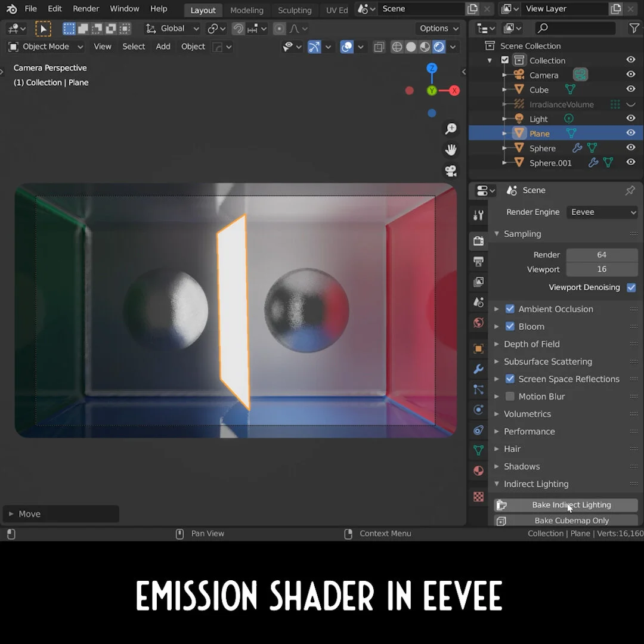The width and height of the screenshot is (644, 644).
Task: Click the zoom magnifier icon in the viewport
Action: (451, 128)
